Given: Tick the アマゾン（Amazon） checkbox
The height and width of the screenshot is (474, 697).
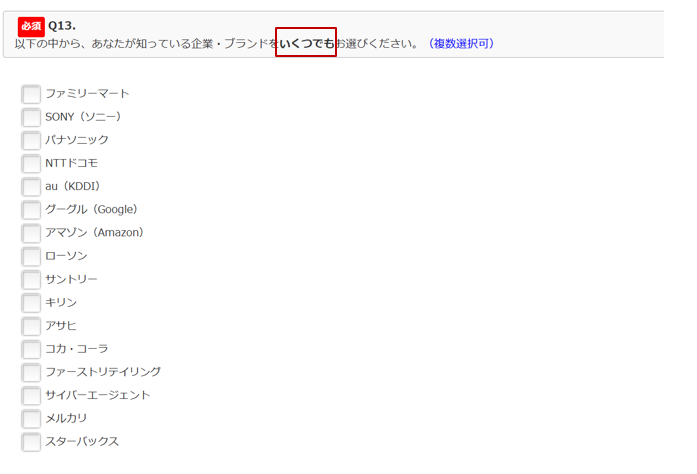Looking at the screenshot, I should [31, 233].
